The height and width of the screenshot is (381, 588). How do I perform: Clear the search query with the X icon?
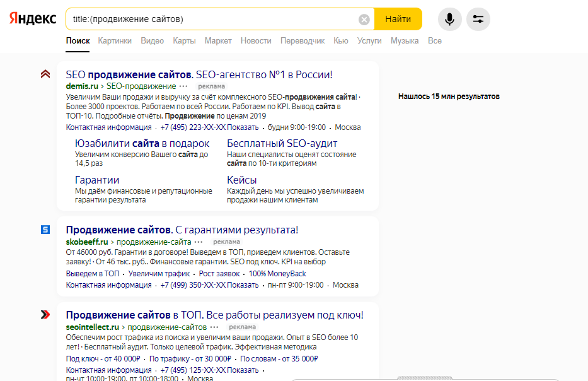tap(364, 19)
